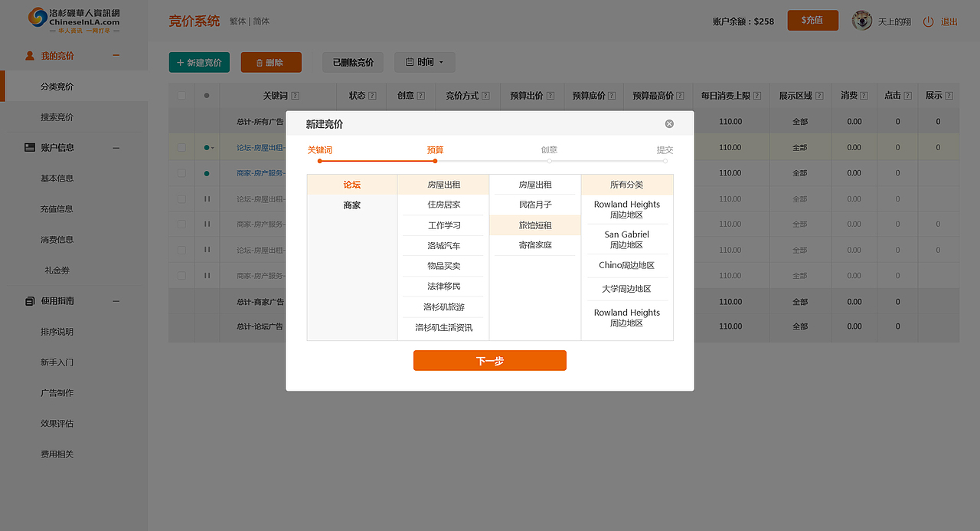Image resolution: width=980 pixels, height=531 pixels.
Task: Click the user avatar next to 天上的翔
Action: (x=861, y=21)
